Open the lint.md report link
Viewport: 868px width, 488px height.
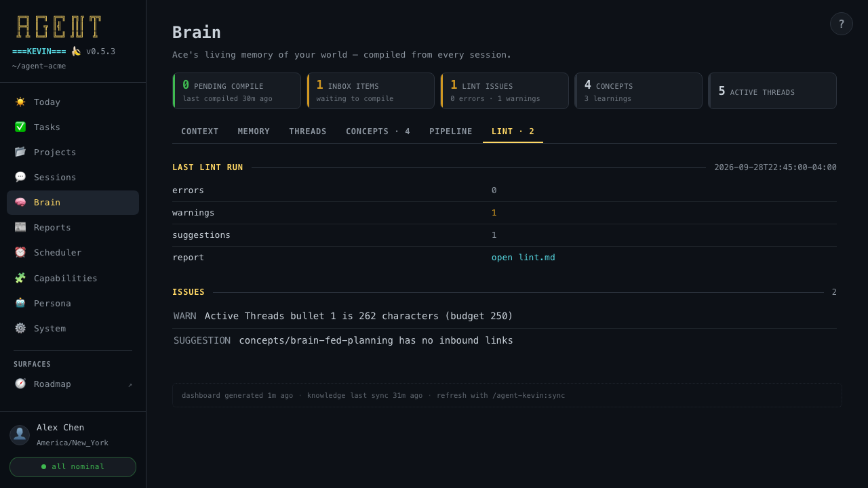524,258
